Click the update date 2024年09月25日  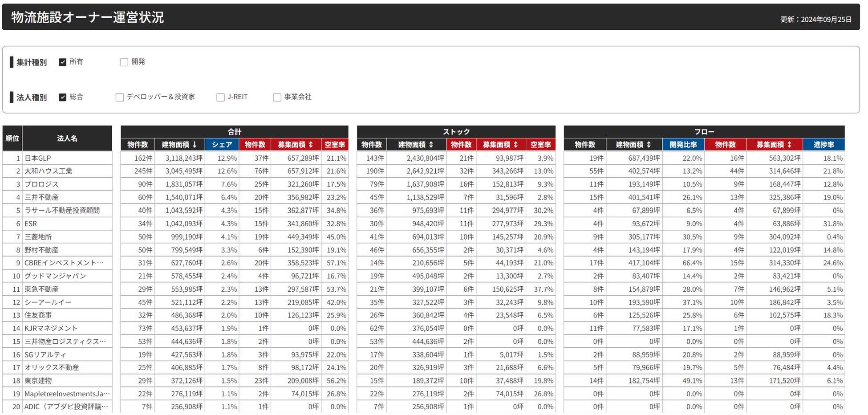pos(826,20)
